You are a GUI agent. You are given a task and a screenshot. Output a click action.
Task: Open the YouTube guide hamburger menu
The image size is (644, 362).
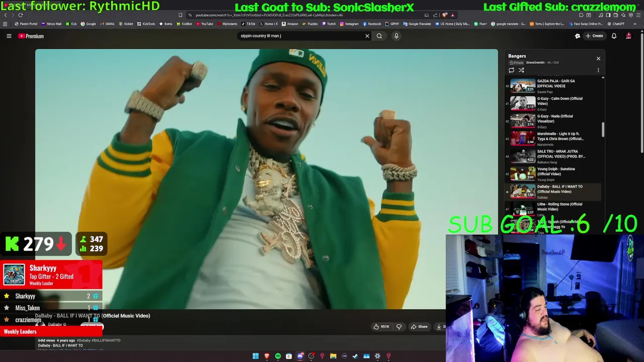[x=9, y=36]
